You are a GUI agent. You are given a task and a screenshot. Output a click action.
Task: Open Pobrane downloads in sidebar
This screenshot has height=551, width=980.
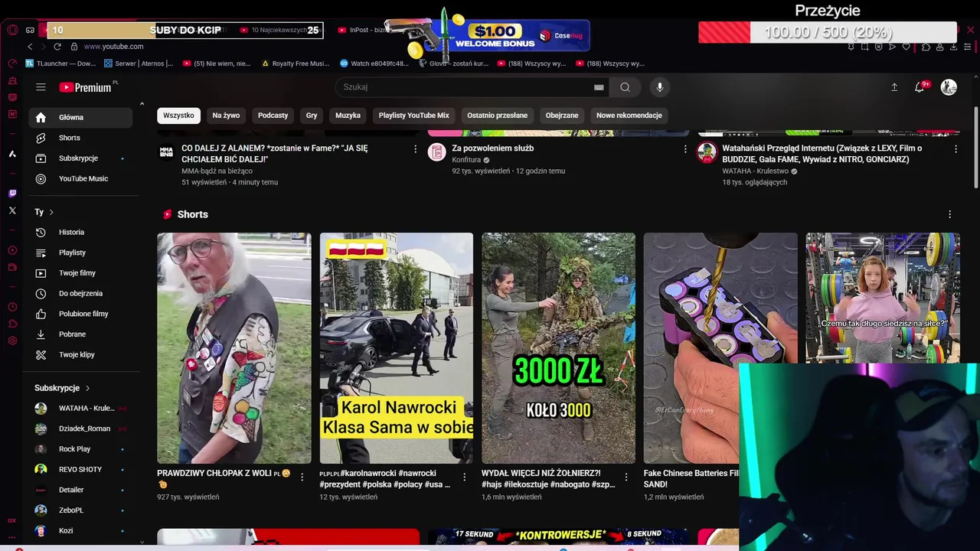click(x=80, y=334)
